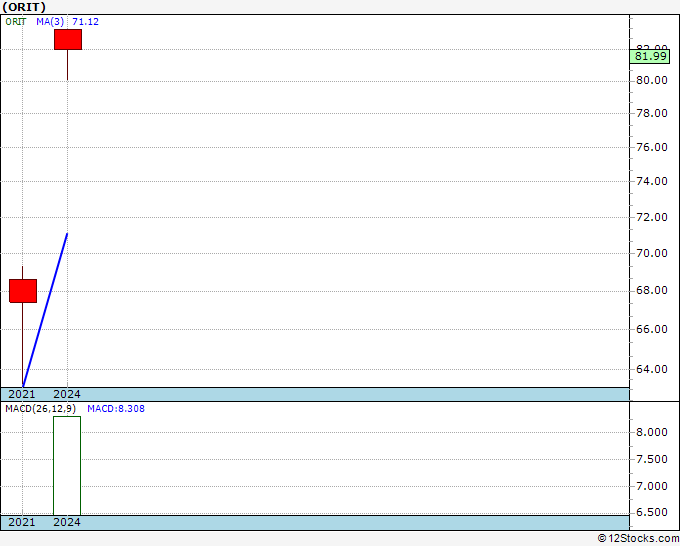Click the green-outlined MACD histogram bar
The height and width of the screenshot is (546, 680).
67,465
